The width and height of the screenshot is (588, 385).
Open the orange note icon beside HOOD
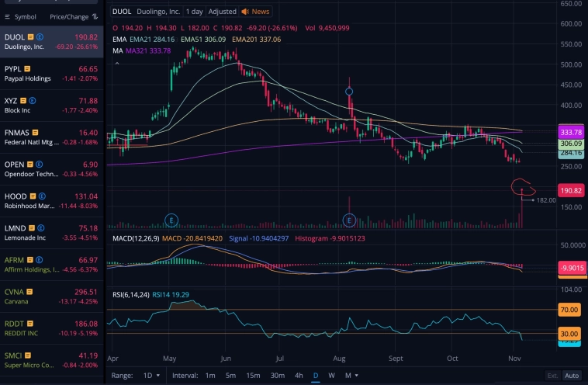[33, 196]
